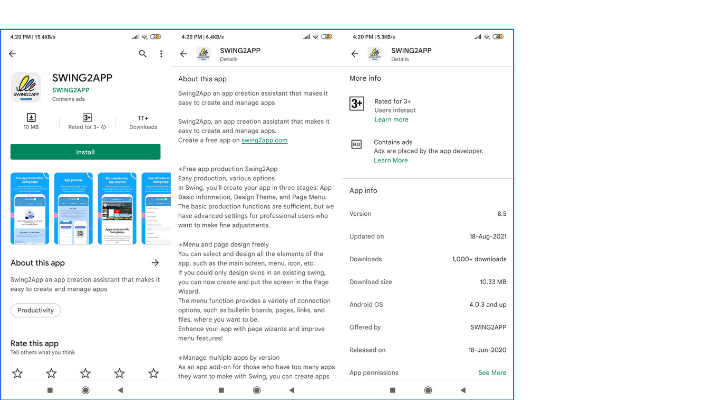Select released date 18-Jun-2020

tap(487, 350)
